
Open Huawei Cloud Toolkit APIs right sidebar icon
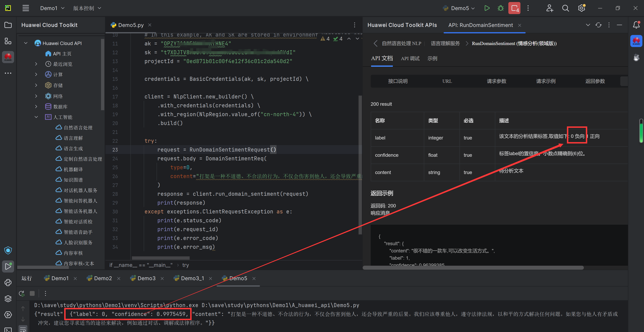point(636,41)
